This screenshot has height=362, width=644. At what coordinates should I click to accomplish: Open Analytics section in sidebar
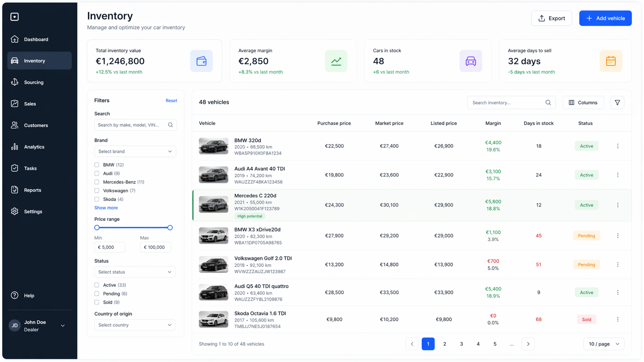tap(39, 147)
